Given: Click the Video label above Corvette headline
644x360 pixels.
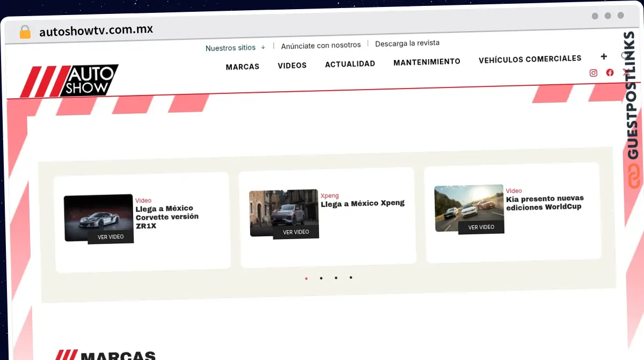Looking at the screenshot, I should [x=143, y=200].
